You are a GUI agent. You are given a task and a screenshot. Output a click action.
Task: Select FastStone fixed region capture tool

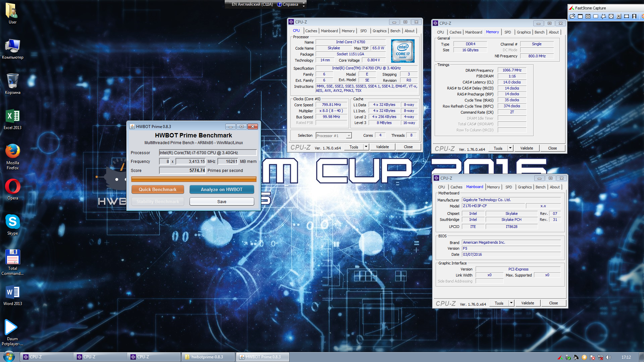(x=627, y=16)
